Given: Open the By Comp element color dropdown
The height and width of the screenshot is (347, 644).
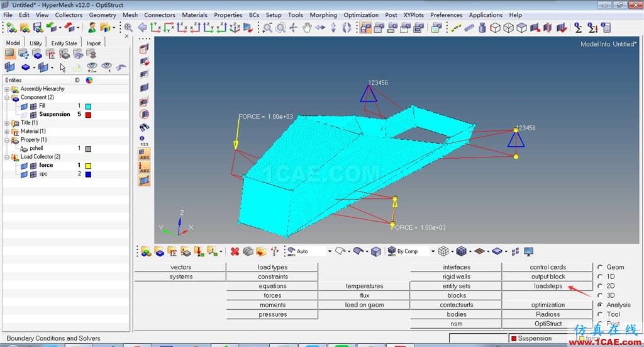Looking at the screenshot, I should (x=433, y=251).
